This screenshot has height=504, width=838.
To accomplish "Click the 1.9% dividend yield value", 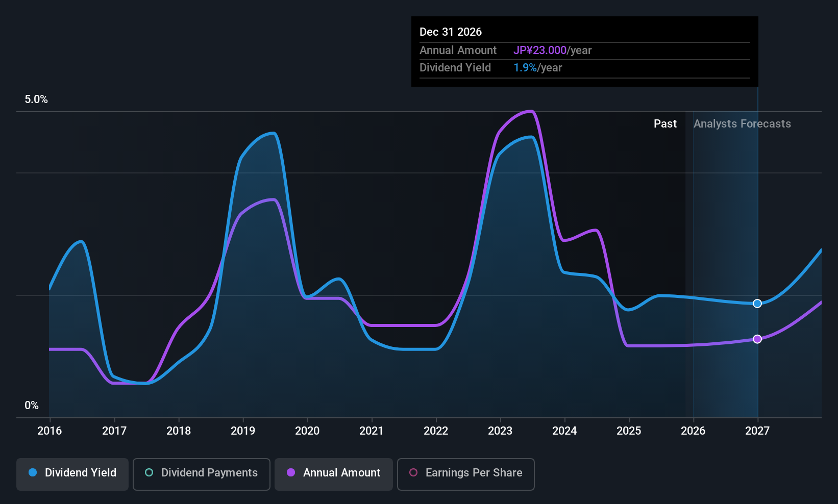I will tap(525, 68).
